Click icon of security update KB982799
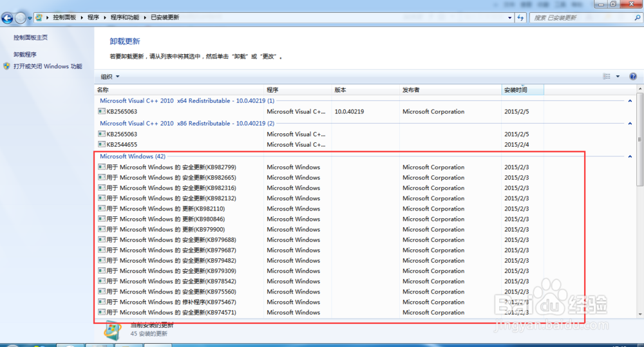Screen dimensions: 644x347 [x=102, y=167]
